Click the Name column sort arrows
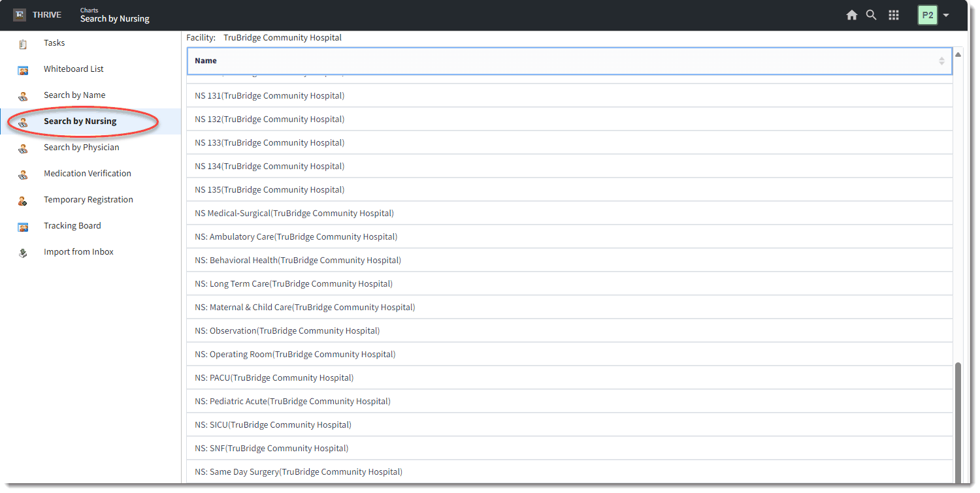The height and width of the screenshot is (493, 980). point(941,61)
